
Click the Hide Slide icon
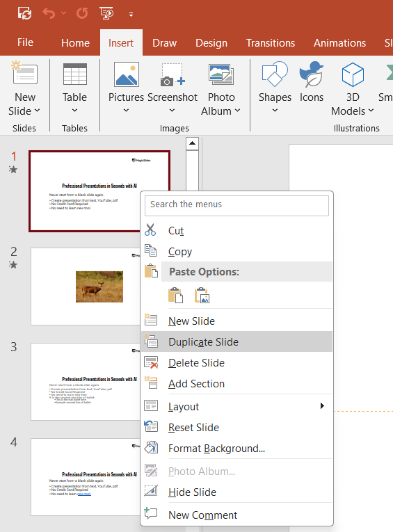[151, 491]
